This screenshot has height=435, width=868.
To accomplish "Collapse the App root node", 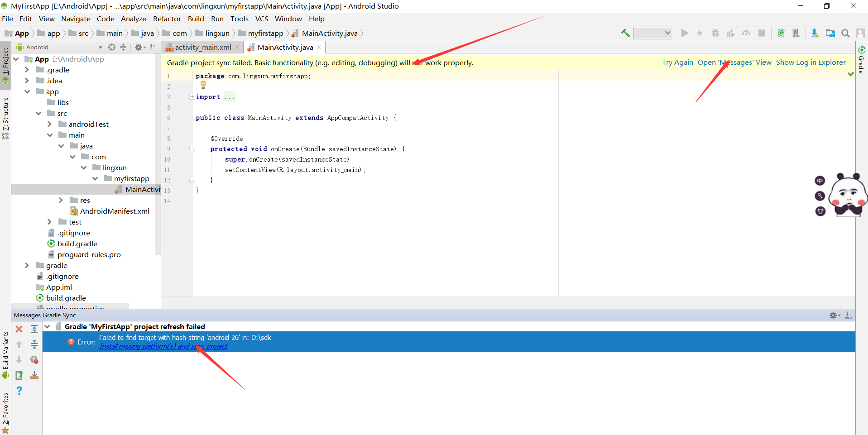I will point(16,59).
